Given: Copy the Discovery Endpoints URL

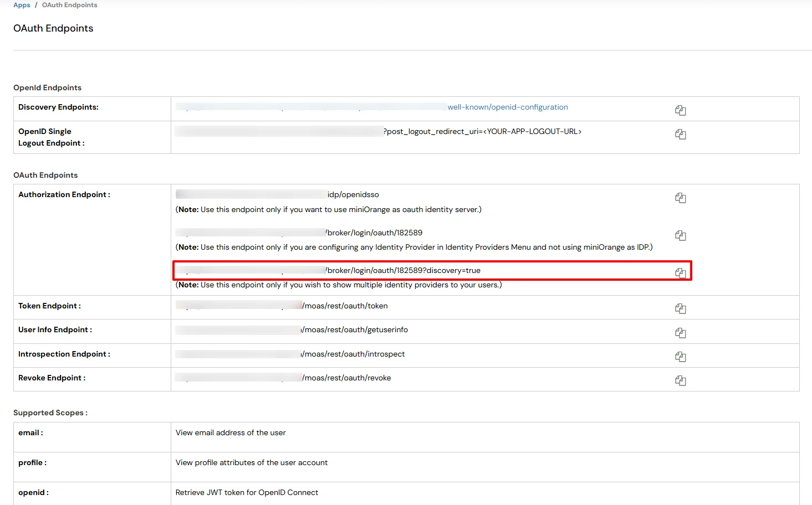Looking at the screenshot, I should point(681,110).
